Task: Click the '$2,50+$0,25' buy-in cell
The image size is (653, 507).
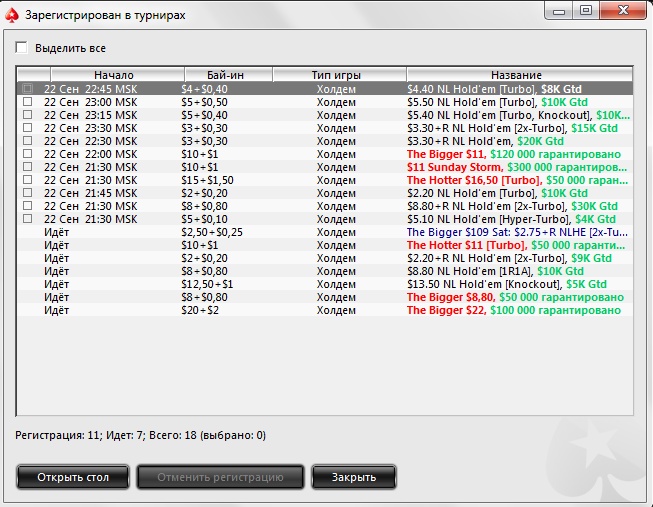Action: click(212, 232)
